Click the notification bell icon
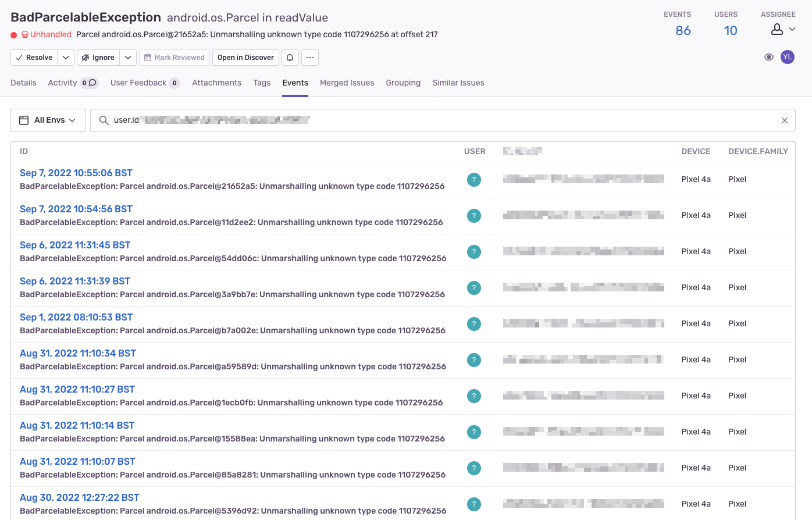 [290, 57]
